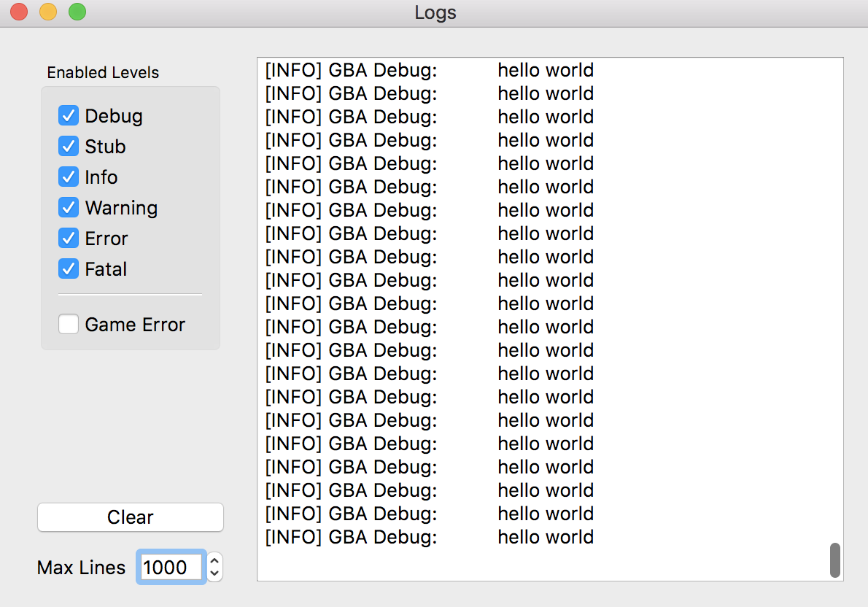Uncheck the Error level checkbox
The width and height of the screenshot is (868, 607).
click(x=69, y=238)
